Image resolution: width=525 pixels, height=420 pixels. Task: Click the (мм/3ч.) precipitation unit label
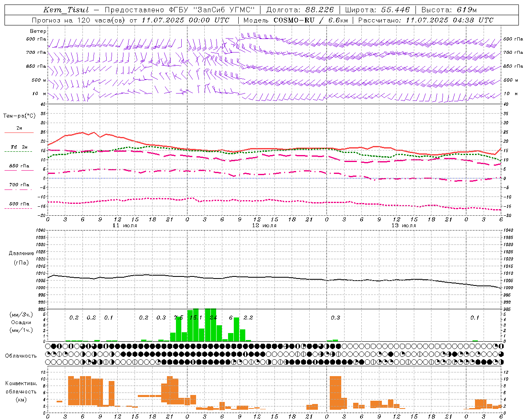(x=21, y=315)
